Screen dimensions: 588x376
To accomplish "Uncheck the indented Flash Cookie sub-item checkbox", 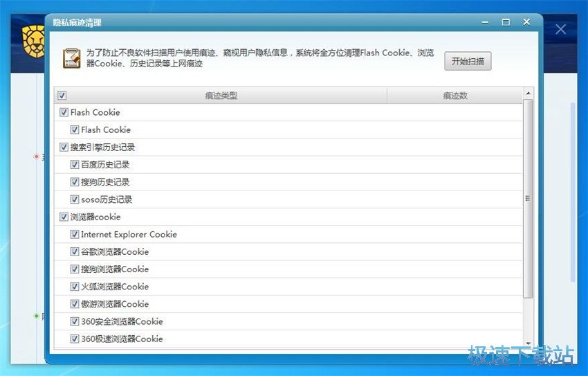I will (75, 130).
